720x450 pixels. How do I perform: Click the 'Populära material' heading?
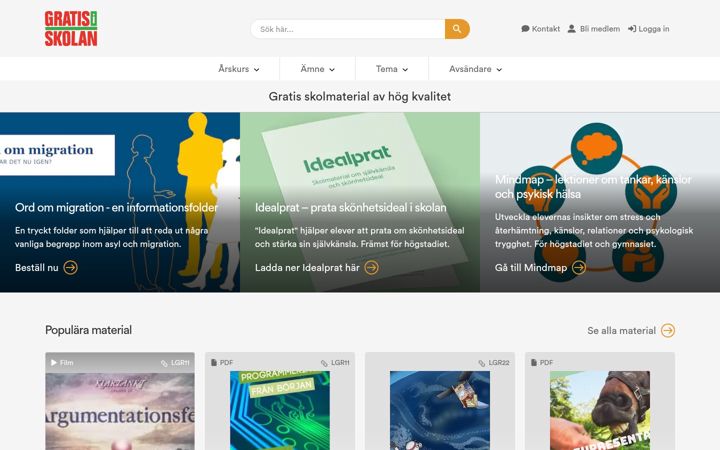coord(88,330)
